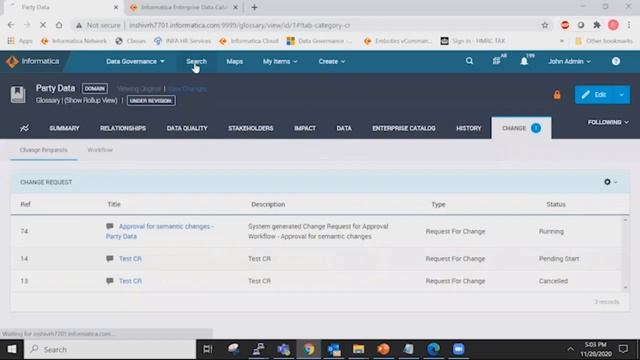Stop page loading in browser
The width and height of the screenshot is (640, 360).
42,25
